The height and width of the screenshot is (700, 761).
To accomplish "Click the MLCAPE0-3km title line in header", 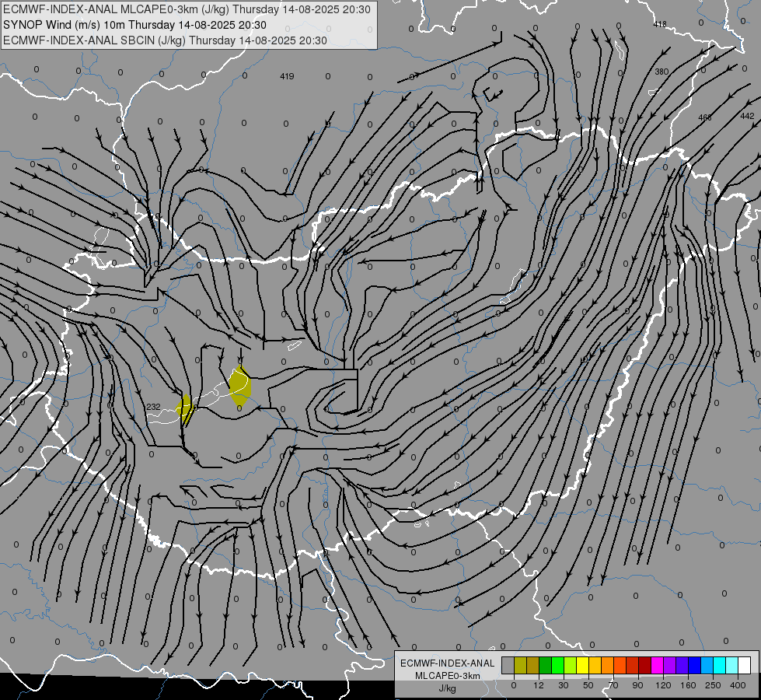I will 187,9.
